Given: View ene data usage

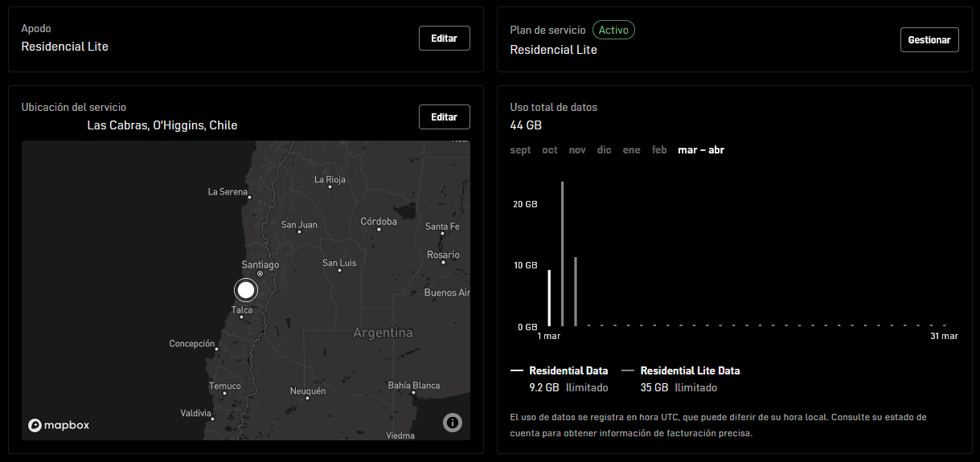Looking at the screenshot, I should point(631,150).
